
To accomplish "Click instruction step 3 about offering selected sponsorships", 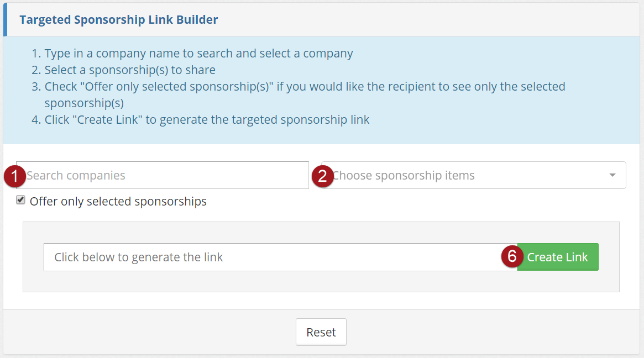I will [305, 87].
